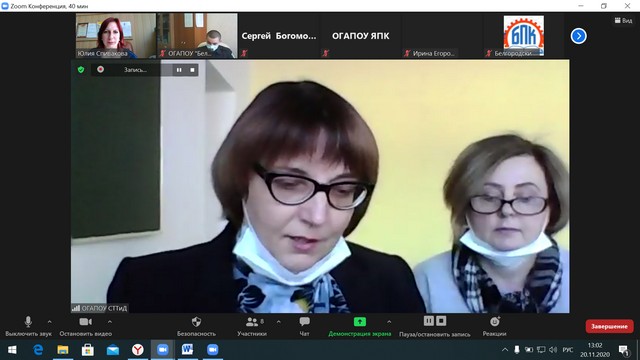Switch to active Zoom taskbar window
This screenshot has width=640, height=360.
point(162,350)
